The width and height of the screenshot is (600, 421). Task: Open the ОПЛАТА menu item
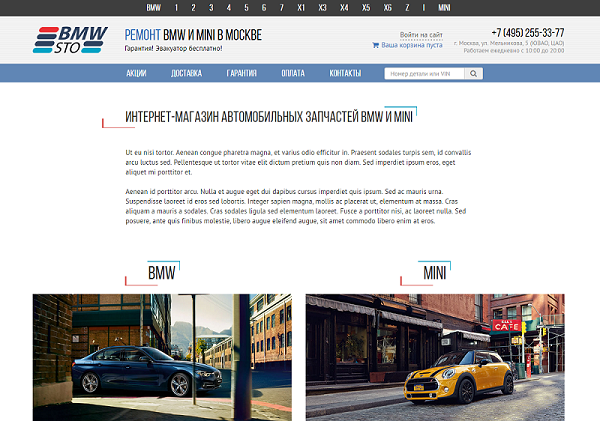coord(293,73)
